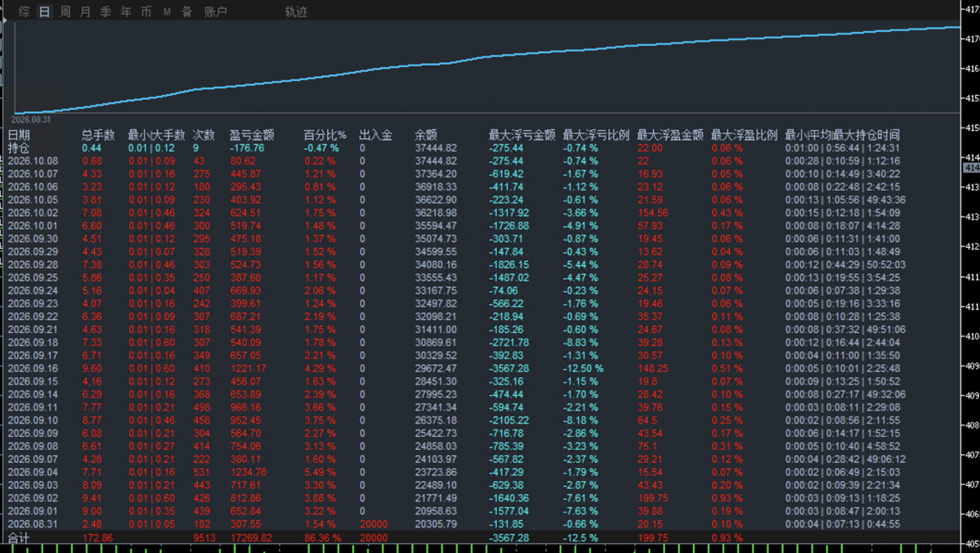980x553 pixels.
Task: Click the 日期 column header
Action: coord(19,135)
